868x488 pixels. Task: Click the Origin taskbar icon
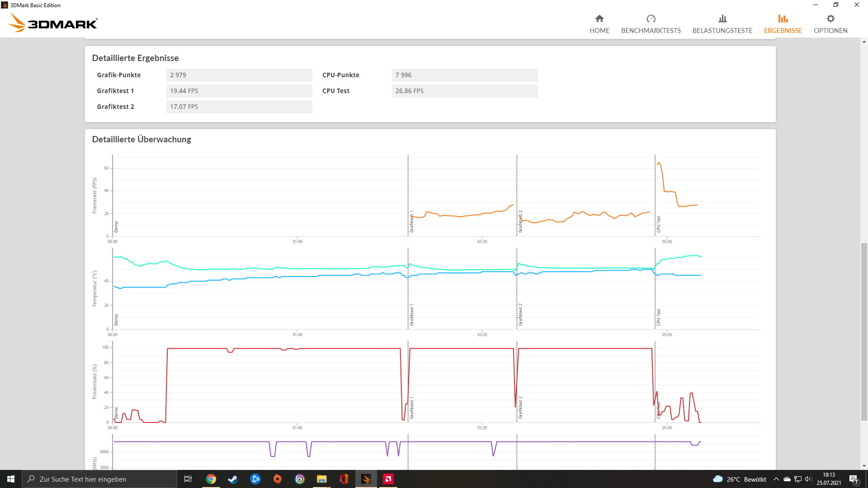tap(278, 479)
